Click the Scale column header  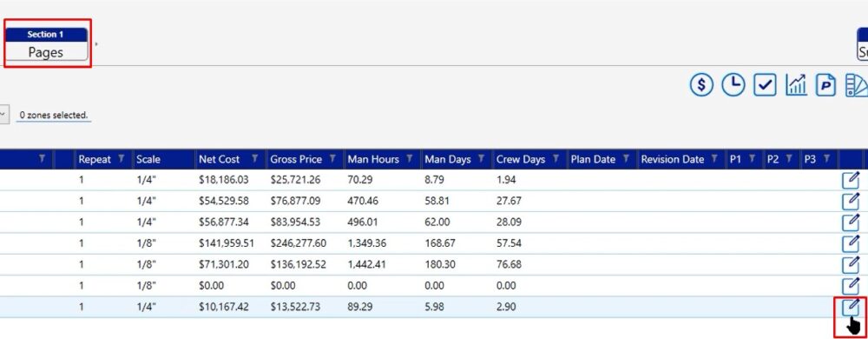click(x=148, y=160)
